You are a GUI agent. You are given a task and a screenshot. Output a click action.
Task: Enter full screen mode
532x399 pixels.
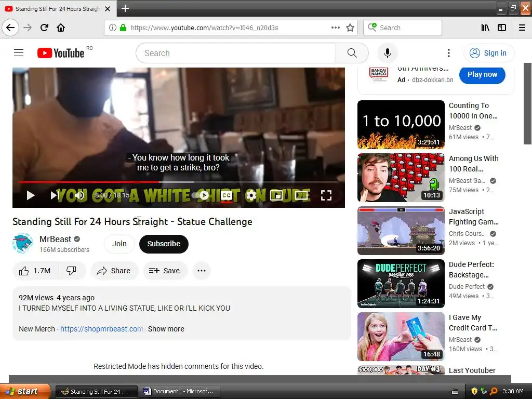(326, 195)
